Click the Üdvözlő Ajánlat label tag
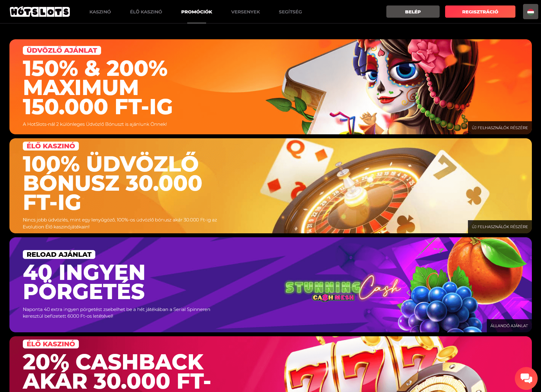Image resolution: width=541 pixels, height=392 pixels. point(62,50)
